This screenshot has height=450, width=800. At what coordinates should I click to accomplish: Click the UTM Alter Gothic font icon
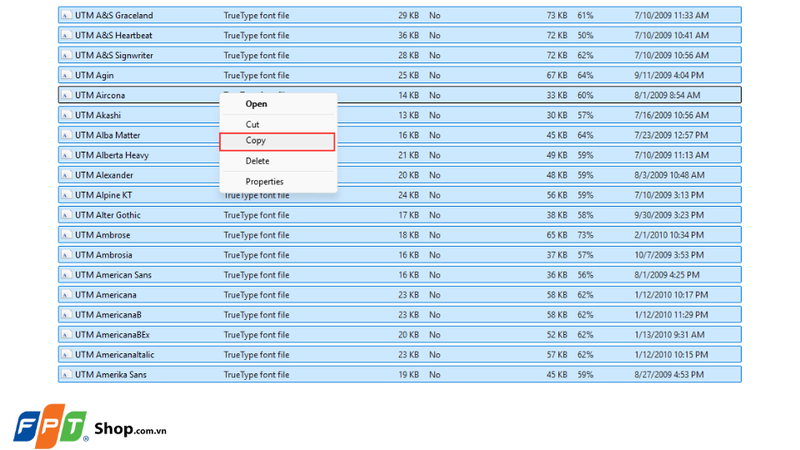(x=66, y=215)
